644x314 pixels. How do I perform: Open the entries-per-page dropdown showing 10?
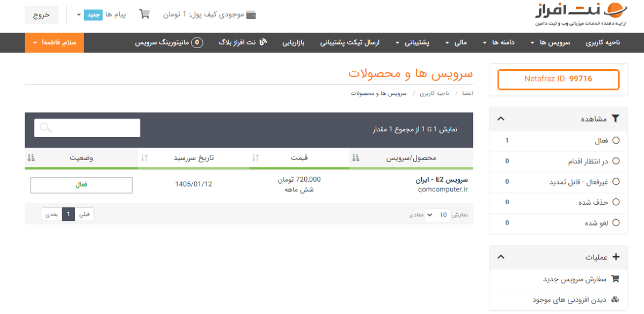(x=437, y=215)
